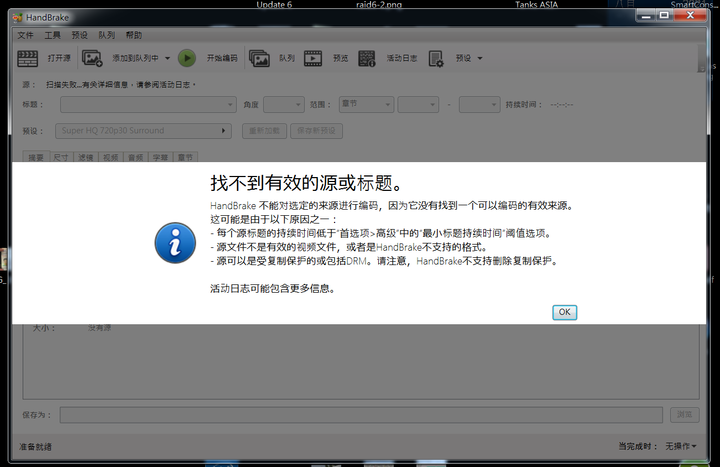Viewport: 720px width, 467px height.
Task: Click the Preview (预览) toolbar icon
Action: (313, 58)
